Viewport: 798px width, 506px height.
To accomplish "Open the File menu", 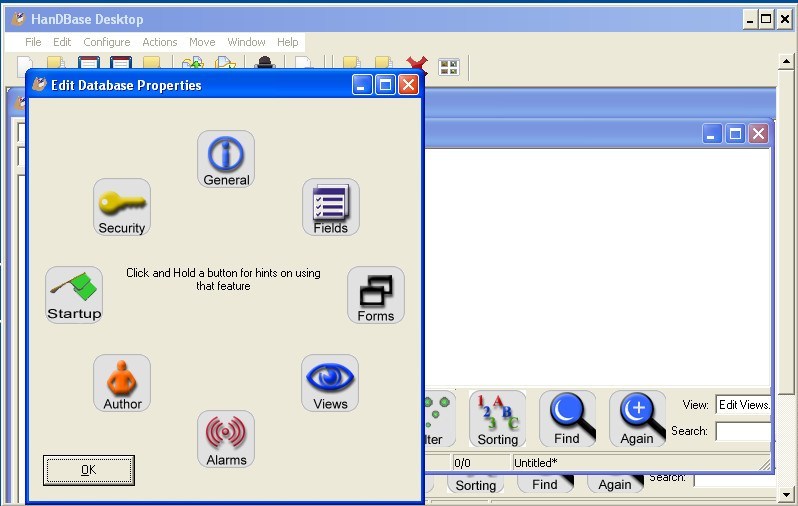I will click(x=33, y=42).
